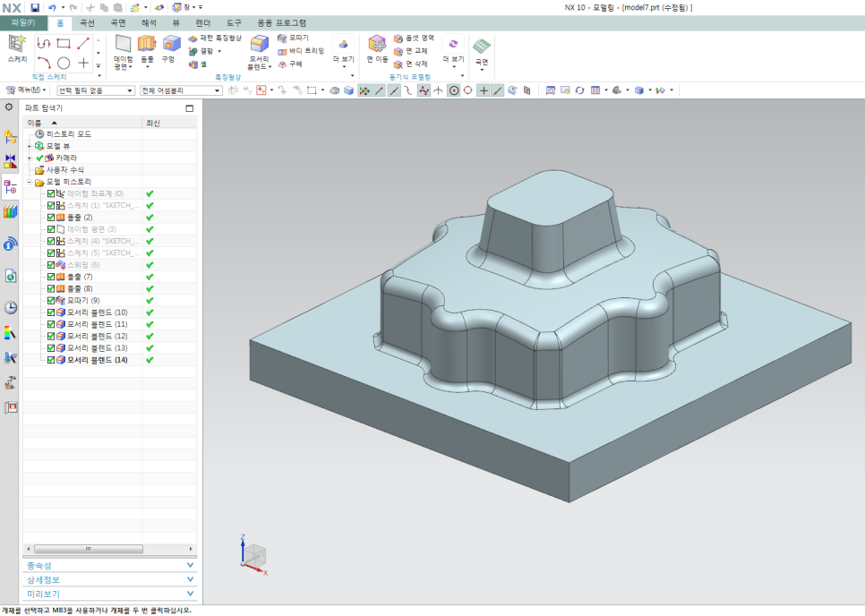
Task: Uncheck 모서리 블렌드 (14) checkbox
Action: coord(51,360)
